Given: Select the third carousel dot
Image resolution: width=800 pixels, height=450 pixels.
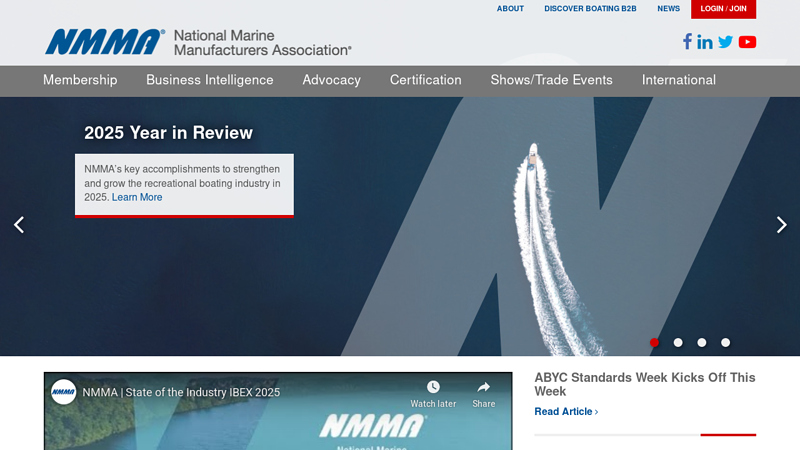Looking at the screenshot, I should click(x=702, y=342).
